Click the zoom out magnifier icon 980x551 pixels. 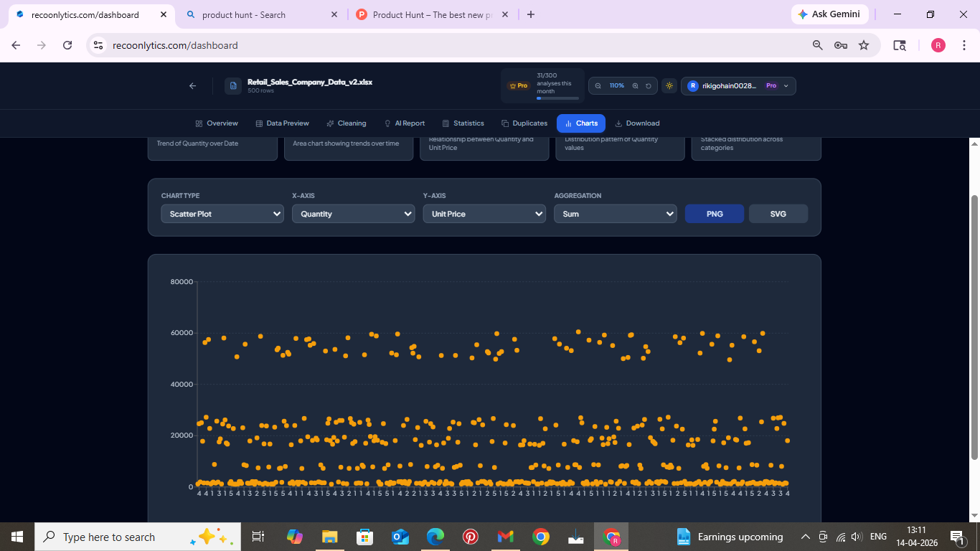coord(598,86)
